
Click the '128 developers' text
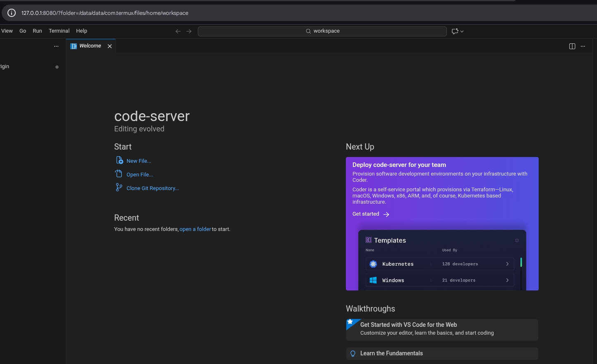click(x=460, y=264)
